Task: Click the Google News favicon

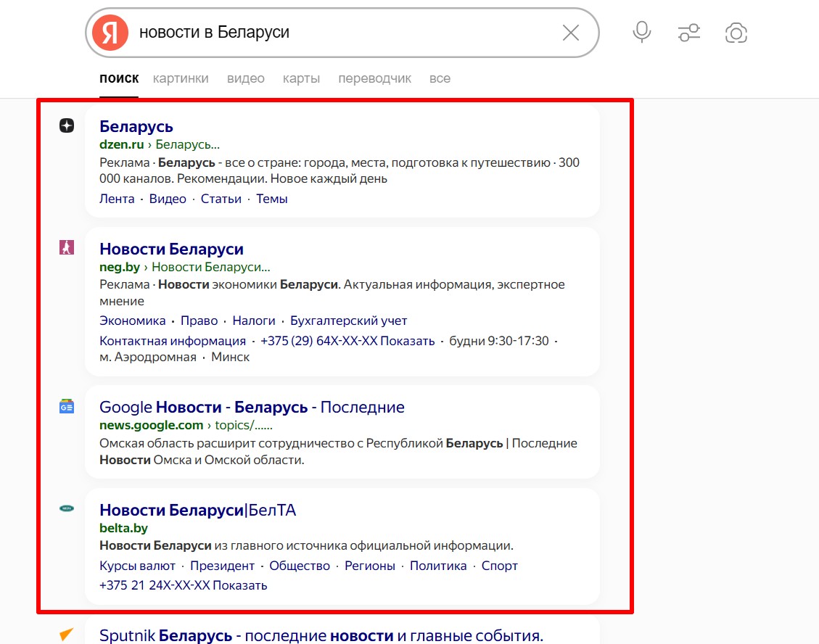Action: point(66,406)
